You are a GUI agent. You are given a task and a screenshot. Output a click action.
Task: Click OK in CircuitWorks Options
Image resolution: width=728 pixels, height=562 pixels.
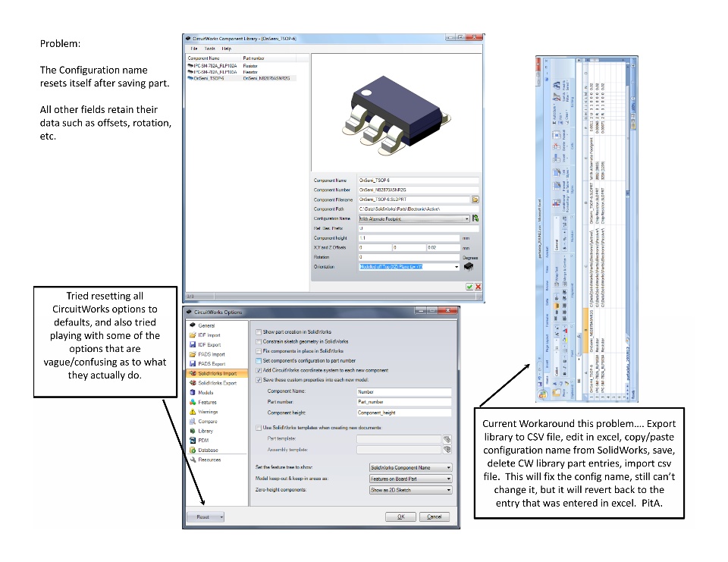pos(400,517)
